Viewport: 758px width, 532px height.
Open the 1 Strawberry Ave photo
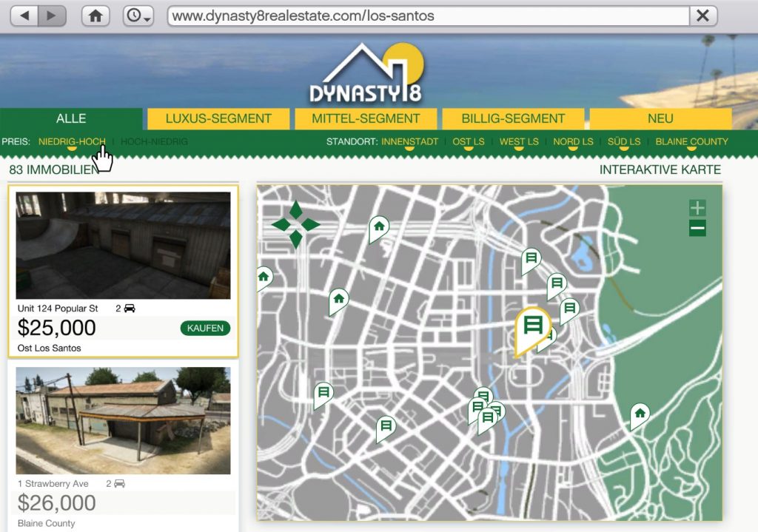(124, 420)
